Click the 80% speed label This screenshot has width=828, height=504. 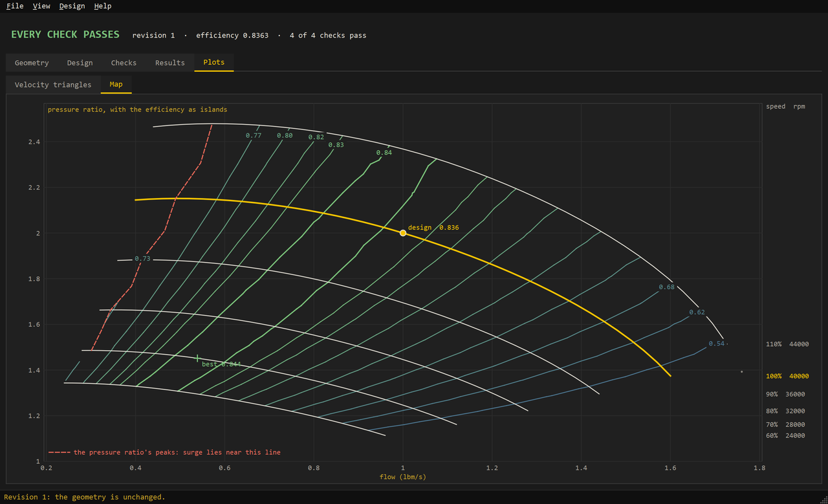pyautogui.click(x=785, y=411)
